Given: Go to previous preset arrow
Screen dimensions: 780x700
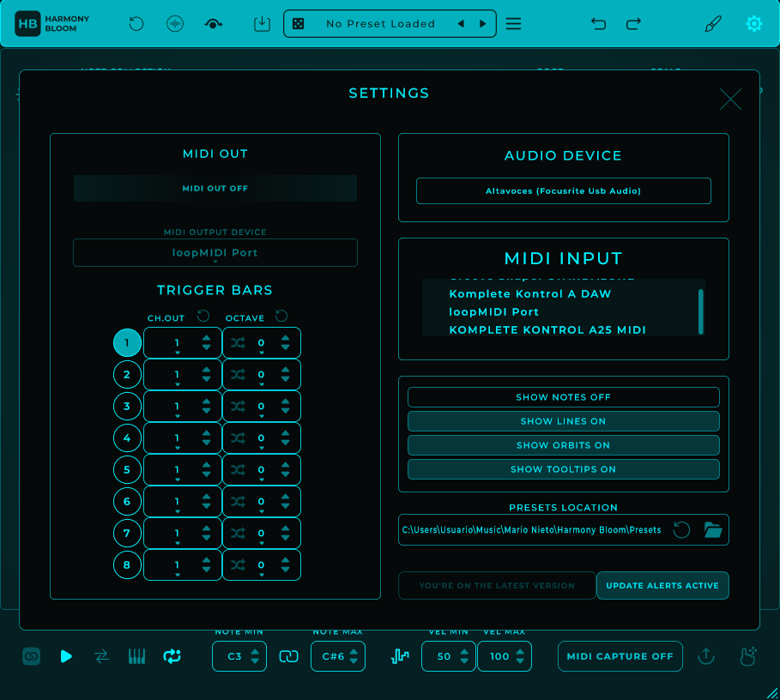Looking at the screenshot, I should tap(461, 23).
